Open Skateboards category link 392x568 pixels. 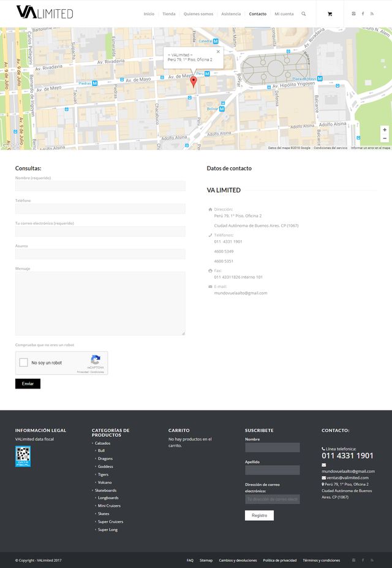(x=106, y=490)
